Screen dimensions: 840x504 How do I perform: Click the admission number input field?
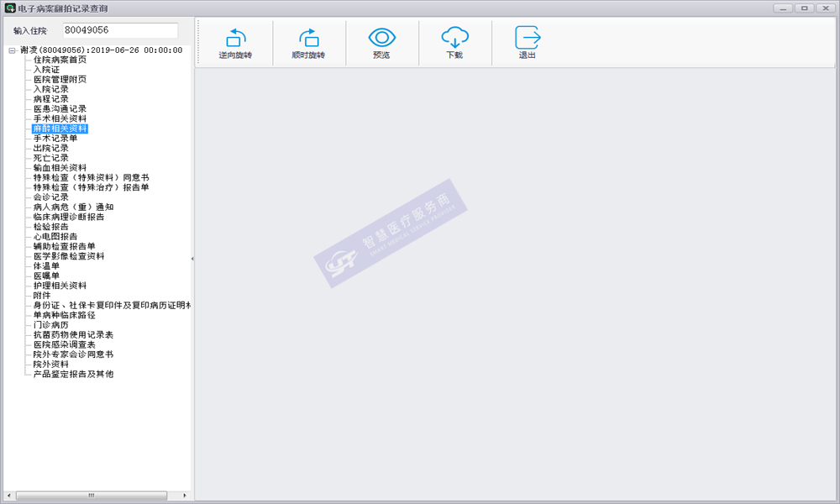point(120,30)
